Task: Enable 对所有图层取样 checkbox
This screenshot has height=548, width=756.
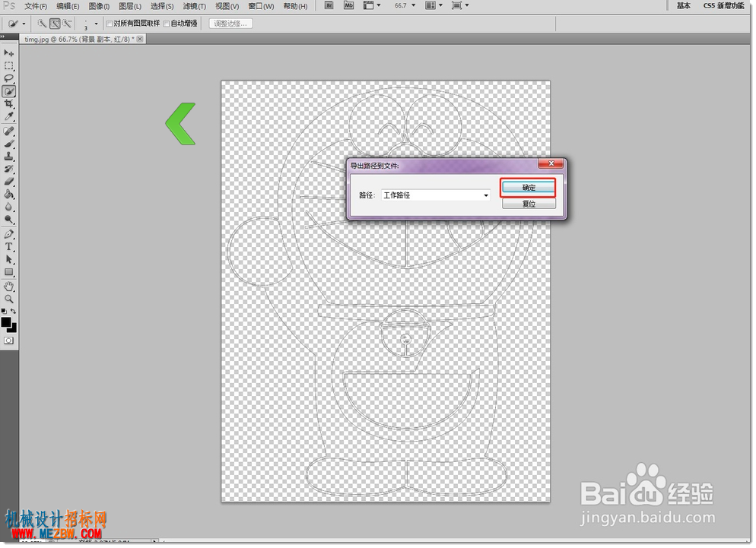Action: [x=110, y=24]
